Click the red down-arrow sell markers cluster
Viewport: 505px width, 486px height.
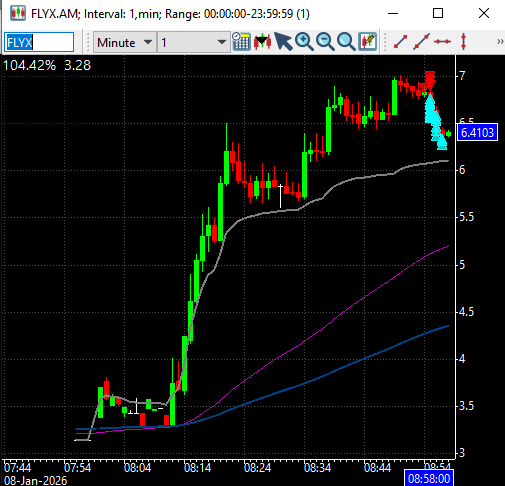(428, 82)
